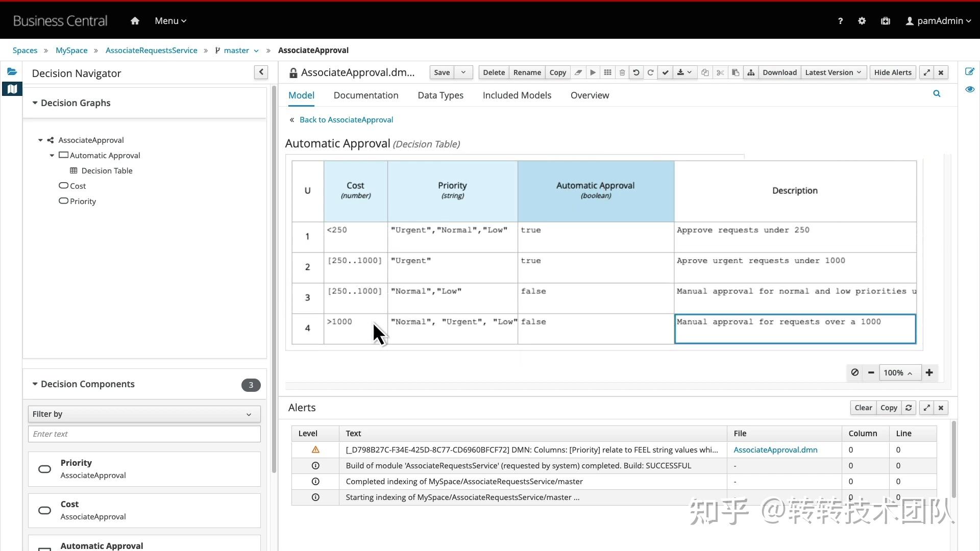Screen dimensions: 980x551
Task: Toggle the eye preview icon on right sidebar
Action: point(970,89)
